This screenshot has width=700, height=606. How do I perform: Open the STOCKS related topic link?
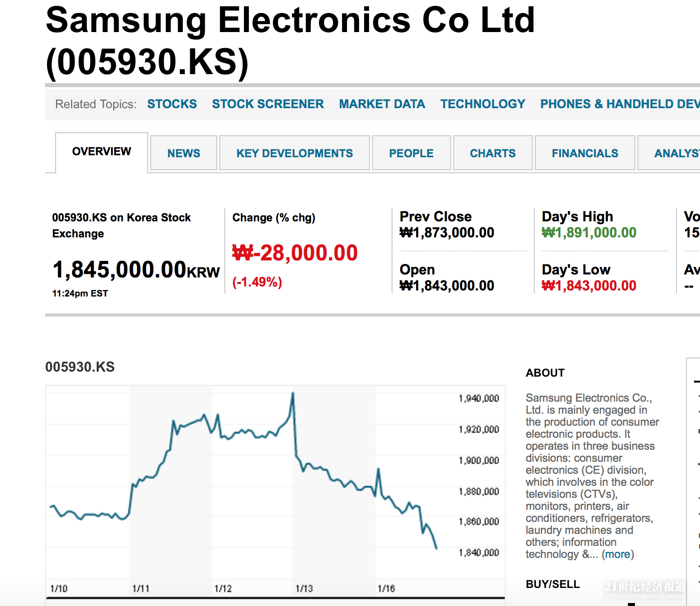coord(172,104)
